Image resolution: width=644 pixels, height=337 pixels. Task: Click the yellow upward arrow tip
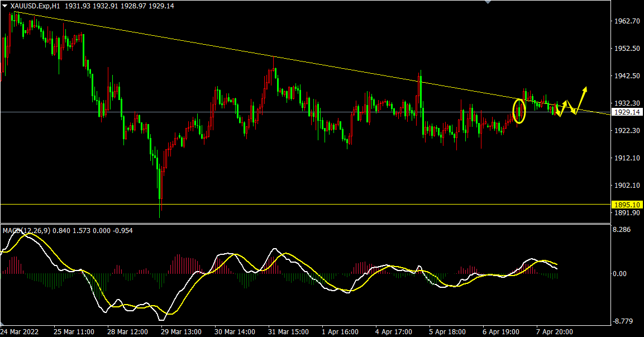[x=585, y=88]
